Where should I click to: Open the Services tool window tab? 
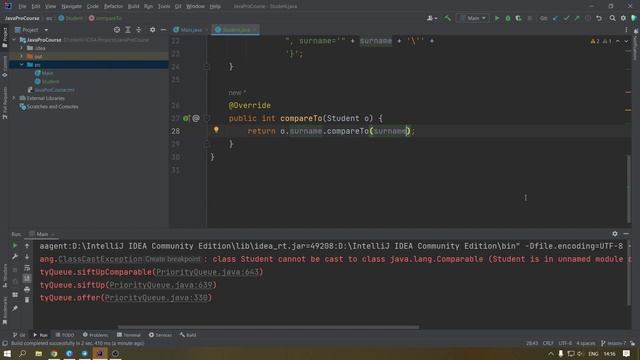(160, 335)
